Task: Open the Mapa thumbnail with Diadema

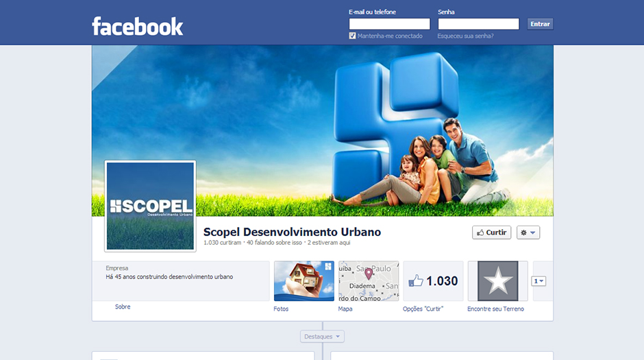Action: (x=369, y=281)
